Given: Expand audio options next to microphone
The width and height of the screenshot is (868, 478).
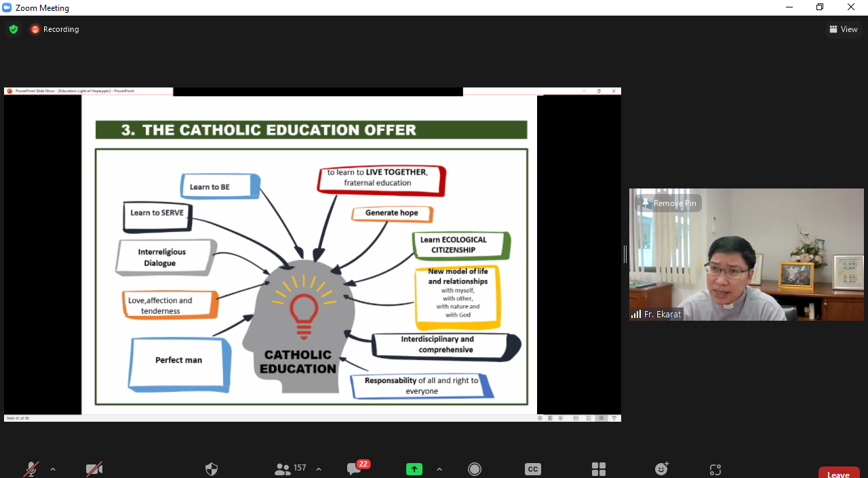Looking at the screenshot, I should pyautogui.click(x=53, y=469).
